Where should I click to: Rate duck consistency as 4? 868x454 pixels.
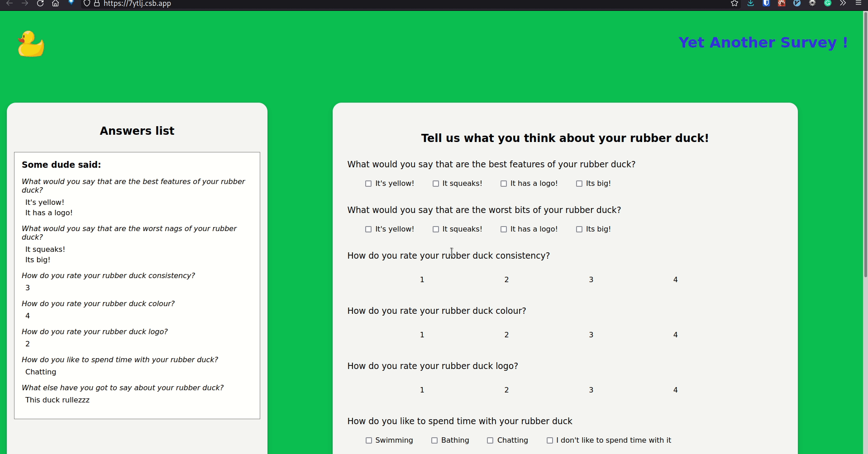tap(675, 280)
